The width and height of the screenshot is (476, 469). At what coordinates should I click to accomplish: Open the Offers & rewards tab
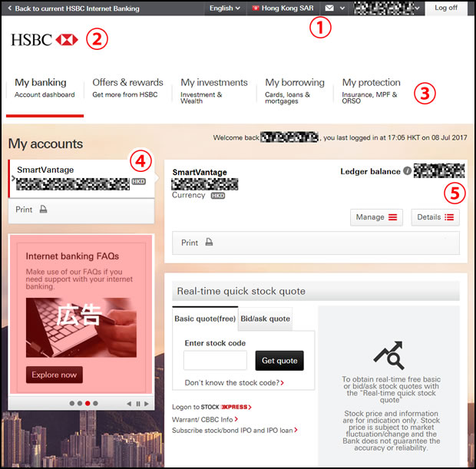point(127,88)
